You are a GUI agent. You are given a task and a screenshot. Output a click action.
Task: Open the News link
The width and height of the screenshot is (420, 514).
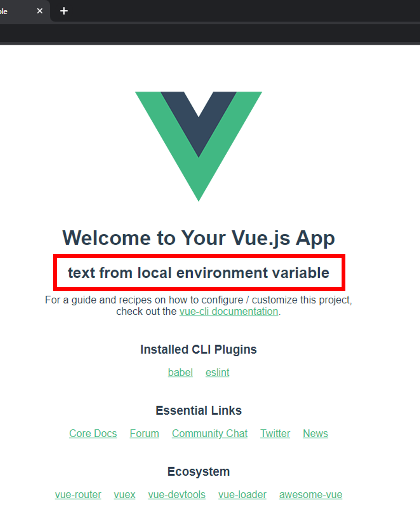pos(315,434)
